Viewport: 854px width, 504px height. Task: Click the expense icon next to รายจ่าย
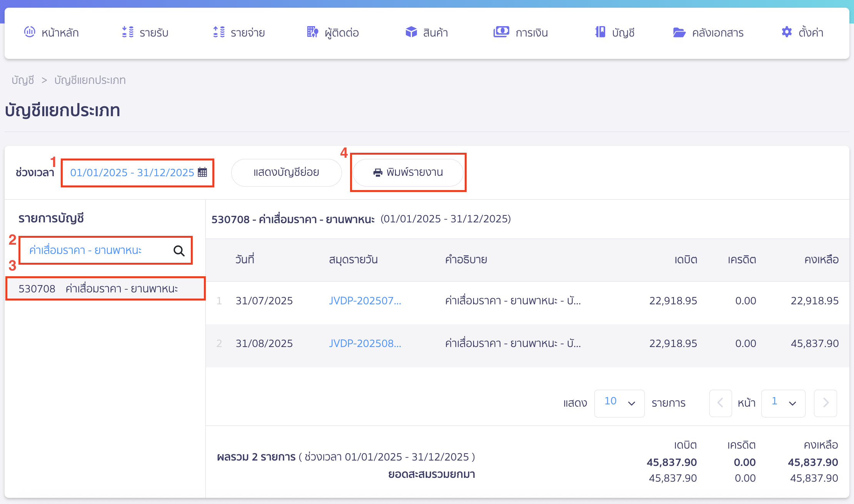pyautogui.click(x=219, y=32)
